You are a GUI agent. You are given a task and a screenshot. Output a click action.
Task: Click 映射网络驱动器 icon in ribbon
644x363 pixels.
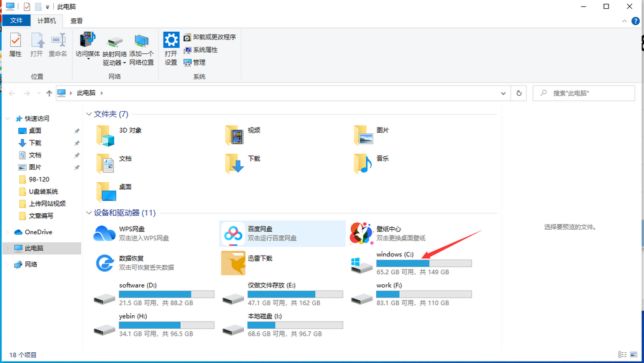pos(114,49)
